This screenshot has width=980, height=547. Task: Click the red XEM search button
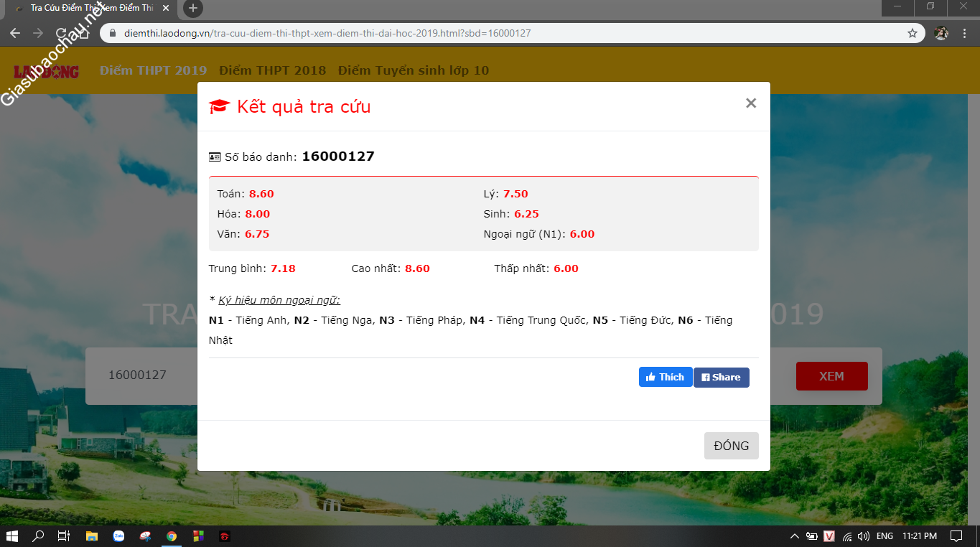831,376
